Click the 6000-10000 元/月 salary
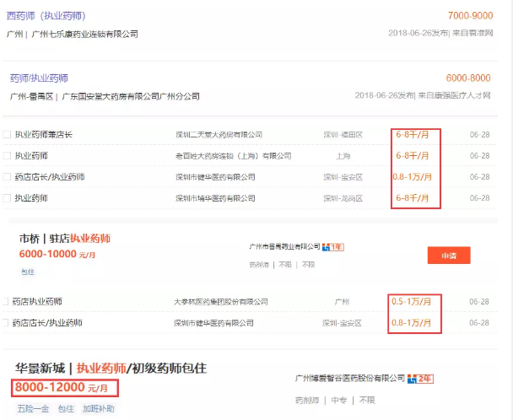The height and width of the screenshot is (420, 513). point(57,254)
